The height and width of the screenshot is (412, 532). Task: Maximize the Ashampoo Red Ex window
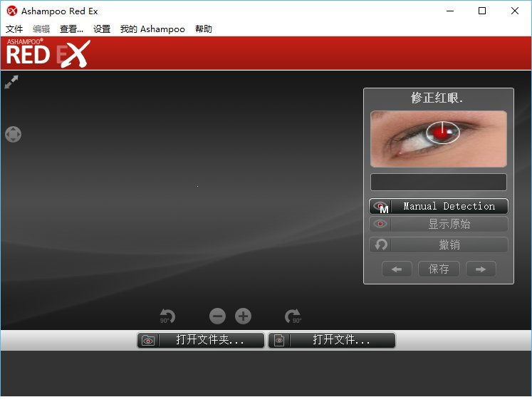[x=482, y=11]
